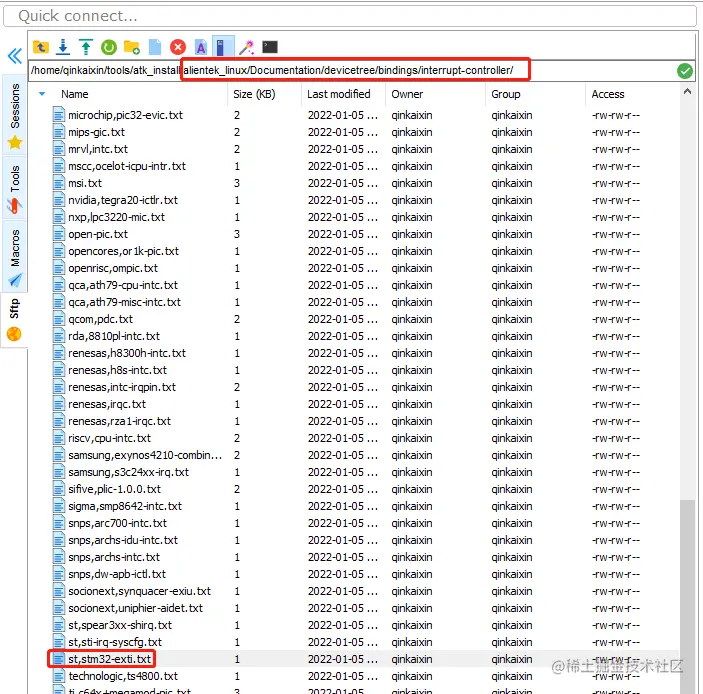The image size is (703, 694).
Task: Select file renesas,irqc.txt
Action: 107,404
